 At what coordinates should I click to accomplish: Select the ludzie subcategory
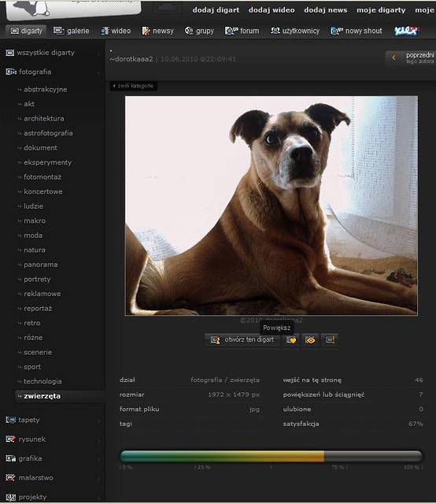point(33,206)
